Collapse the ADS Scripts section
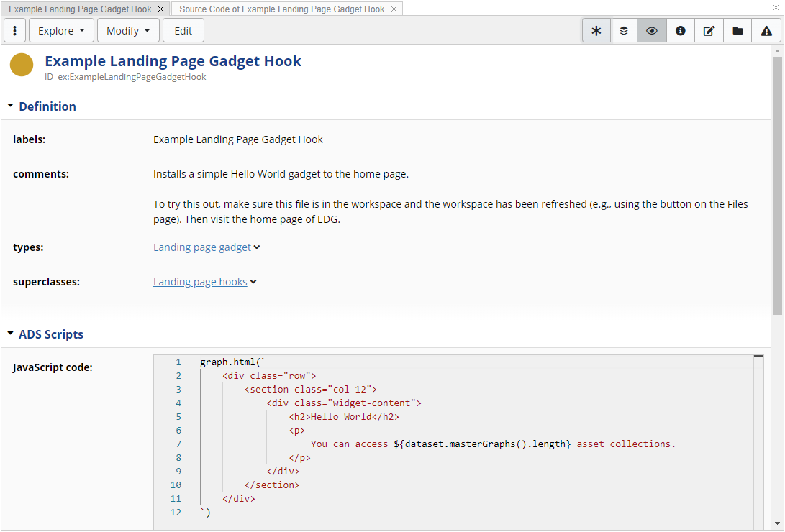This screenshot has width=785, height=532. click(x=10, y=334)
